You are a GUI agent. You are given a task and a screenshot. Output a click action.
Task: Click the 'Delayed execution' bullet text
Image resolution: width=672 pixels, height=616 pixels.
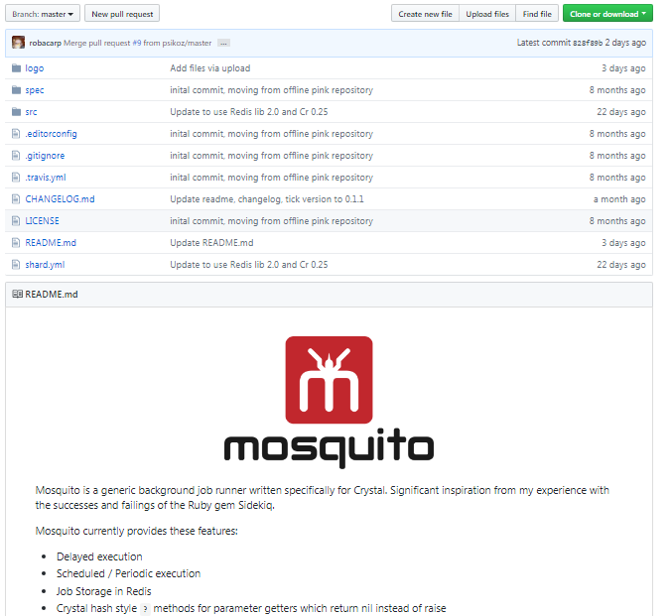click(99, 556)
